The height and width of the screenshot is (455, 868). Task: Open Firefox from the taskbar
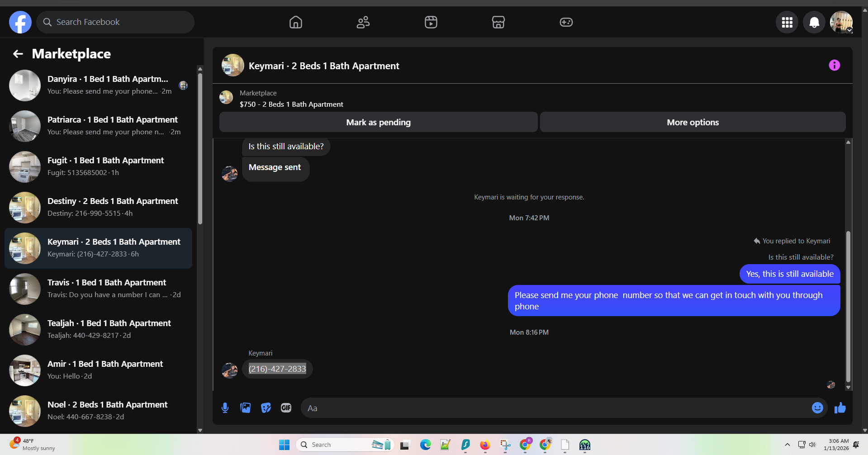485,445
